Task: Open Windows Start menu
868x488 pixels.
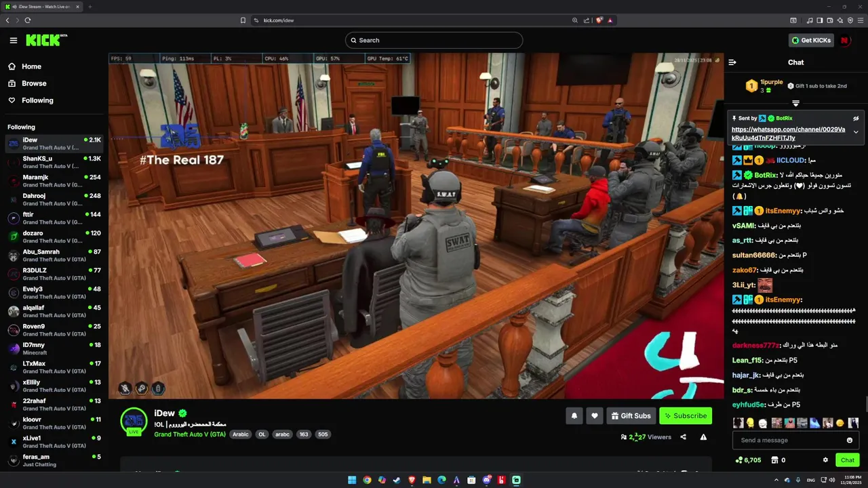Action: click(x=352, y=480)
